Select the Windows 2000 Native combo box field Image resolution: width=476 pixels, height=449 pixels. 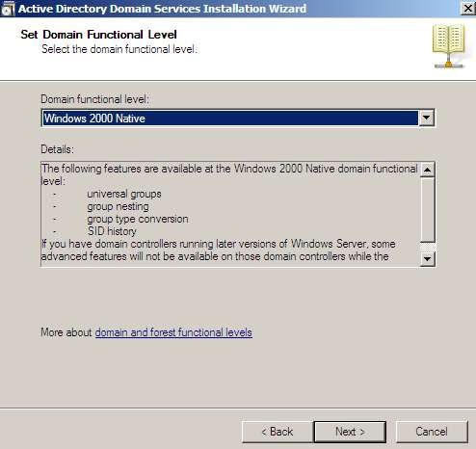[238, 118]
